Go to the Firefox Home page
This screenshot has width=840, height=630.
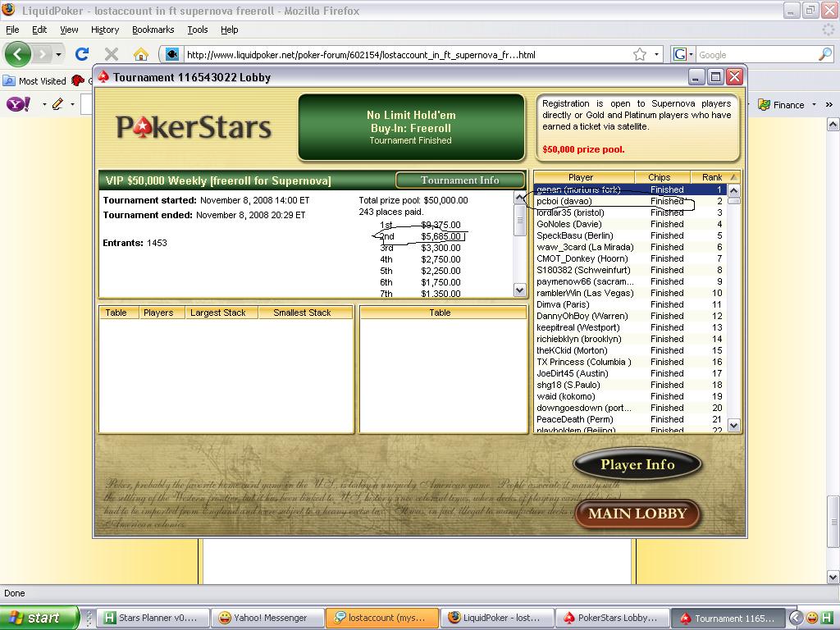pyautogui.click(x=141, y=54)
